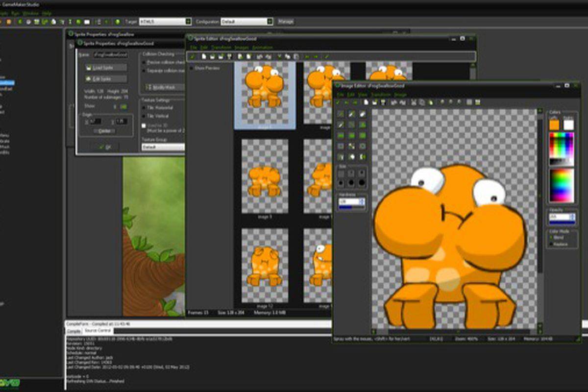Select the Magic Wand tool in Image Editor

(x=352, y=147)
